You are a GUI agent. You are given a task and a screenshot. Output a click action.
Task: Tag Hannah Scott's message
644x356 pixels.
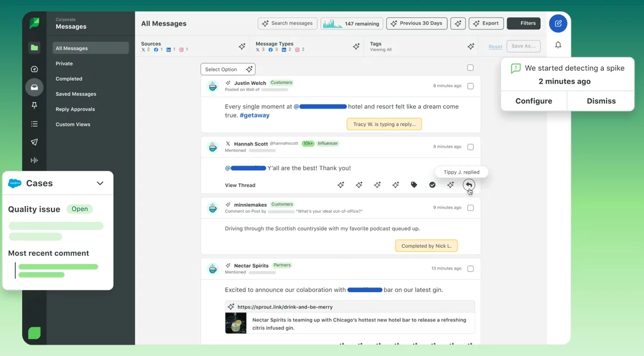click(414, 185)
